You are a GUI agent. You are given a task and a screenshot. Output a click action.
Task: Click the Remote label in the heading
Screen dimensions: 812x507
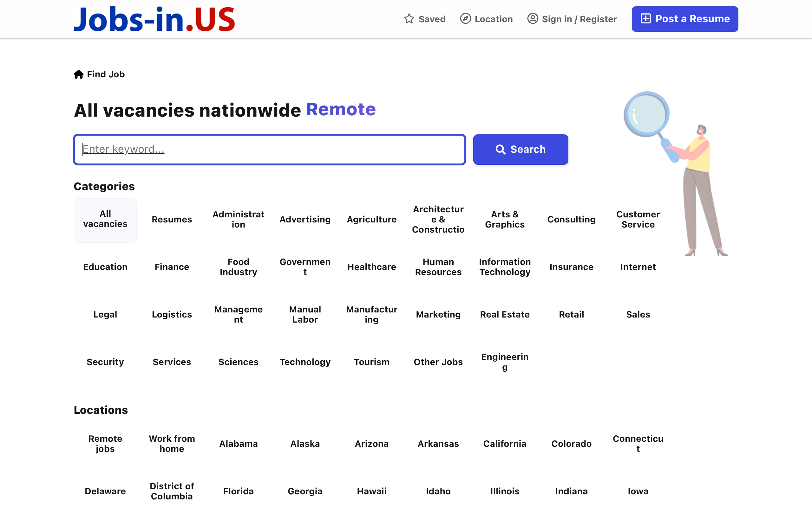(x=341, y=109)
